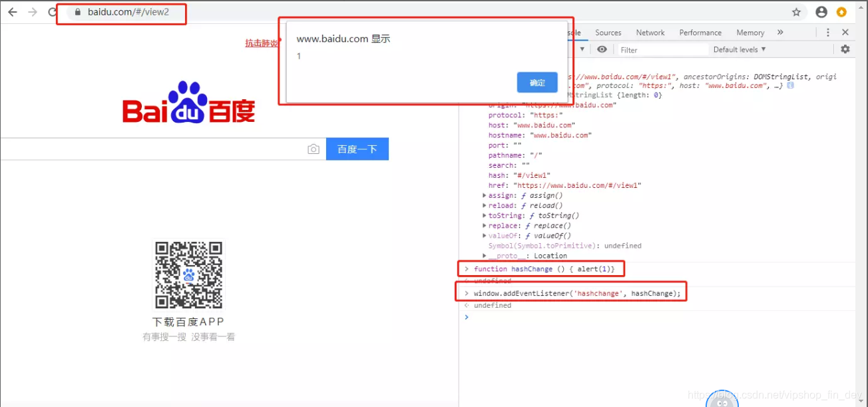Show more DevTools tabs chevron

pos(780,32)
